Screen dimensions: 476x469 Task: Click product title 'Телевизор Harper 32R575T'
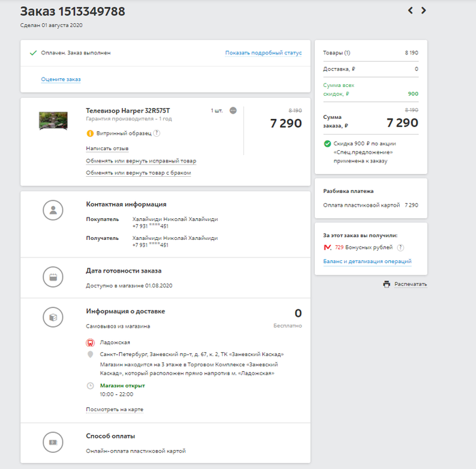[128, 110]
